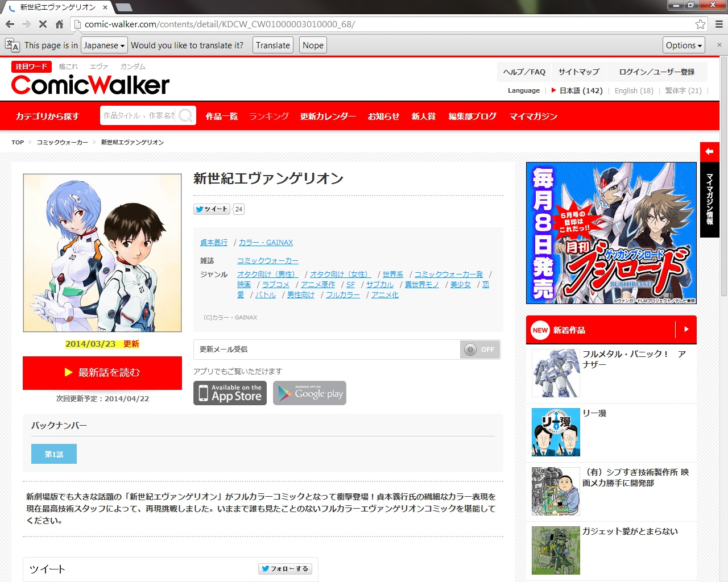Click the オタク向け(男性) genre link
This screenshot has height=582, width=728.
(x=267, y=275)
